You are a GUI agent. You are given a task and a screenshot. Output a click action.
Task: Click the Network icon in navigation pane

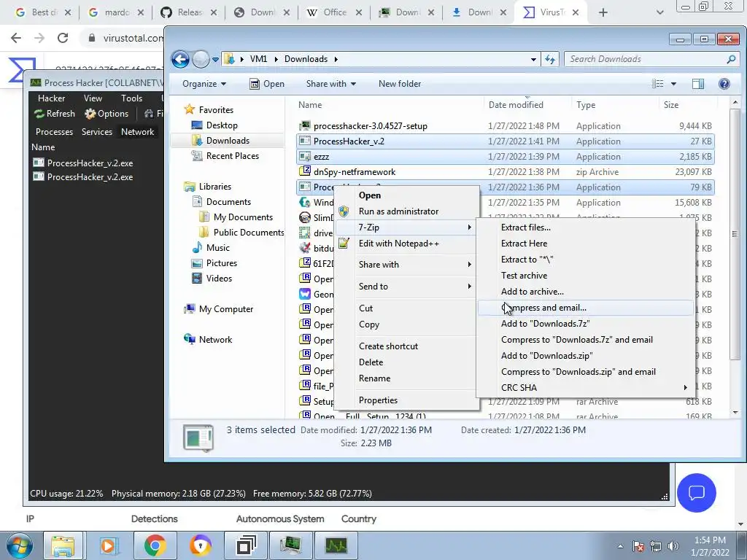[189, 339]
